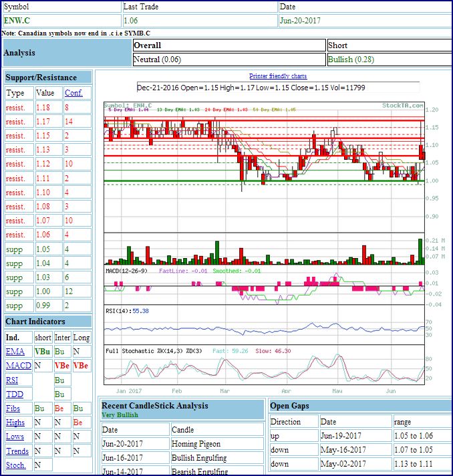The height and width of the screenshot is (476, 453).
Task: Open the 'Printer friendly charts' link
Action: [278, 76]
